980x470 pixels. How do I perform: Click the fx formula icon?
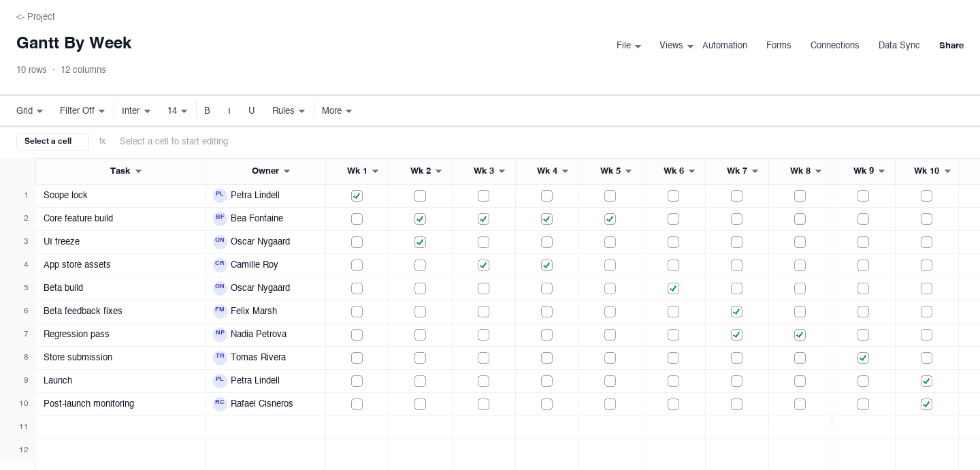[x=102, y=141]
